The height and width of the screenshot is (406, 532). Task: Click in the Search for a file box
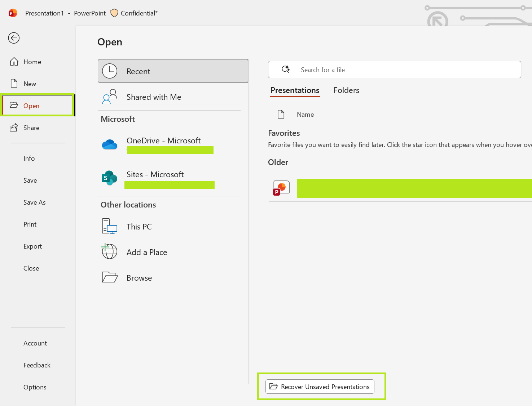394,70
